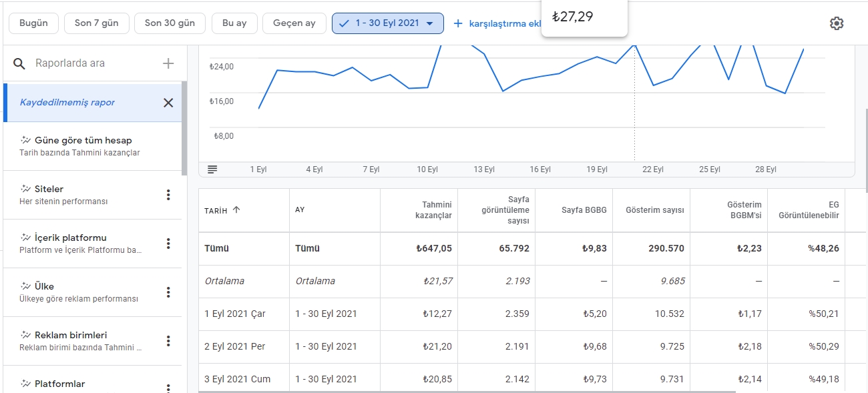Open three-dot menu for İçerik platformu

point(168,244)
